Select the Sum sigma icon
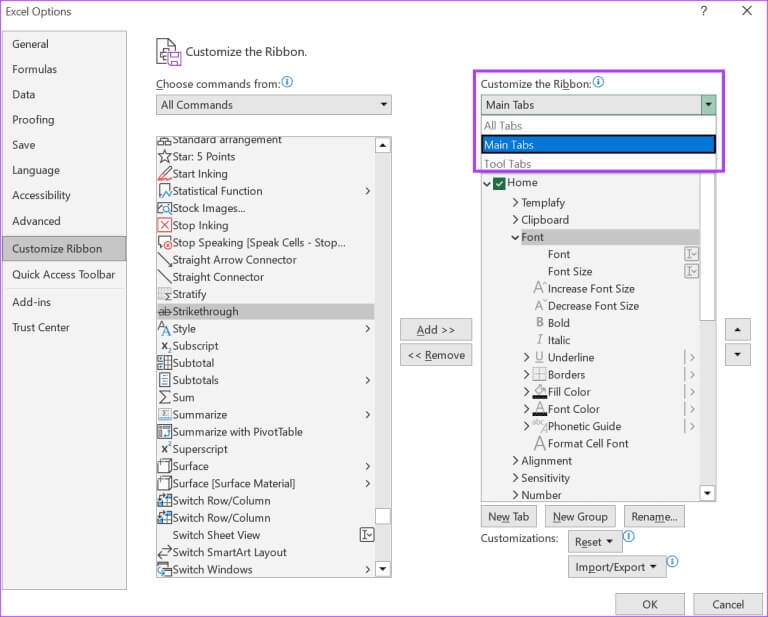768x617 pixels. [165, 398]
